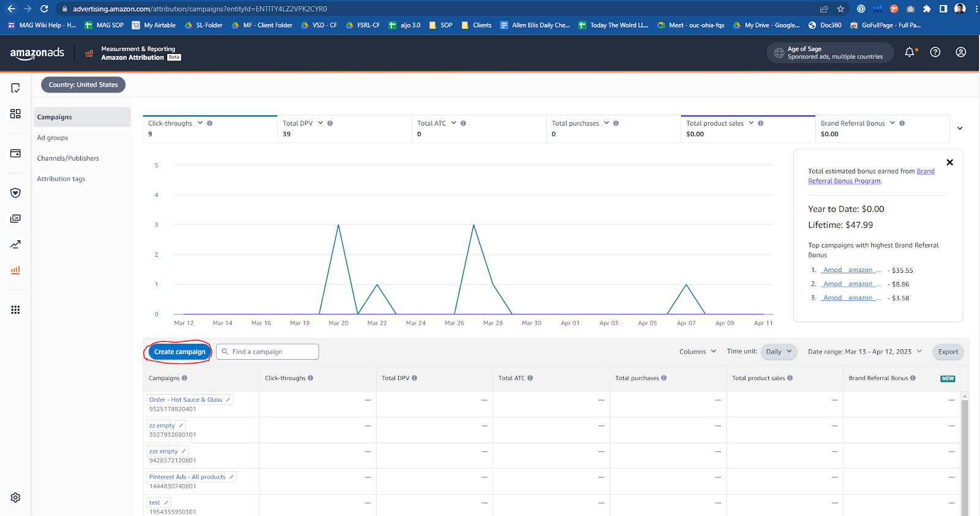Open the apps grid icon in sidebar
This screenshot has width=980, height=516.
[15, 309]
